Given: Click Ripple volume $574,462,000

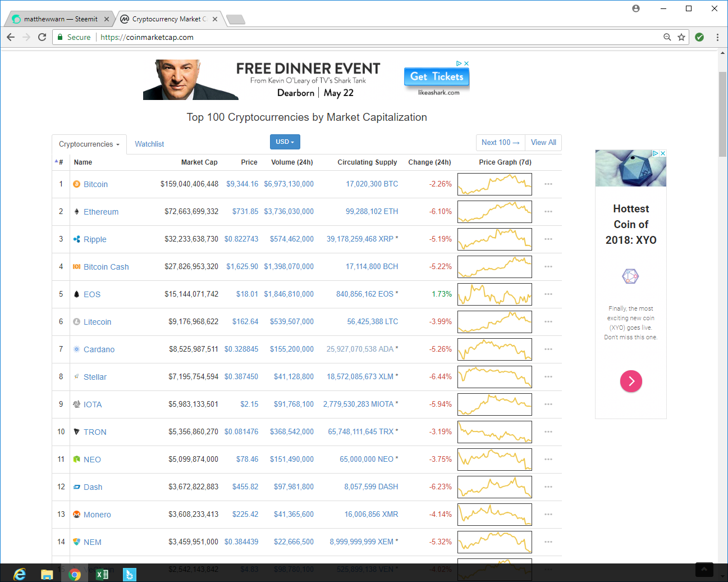Looking at the screenshot, I should coord(292,239).
